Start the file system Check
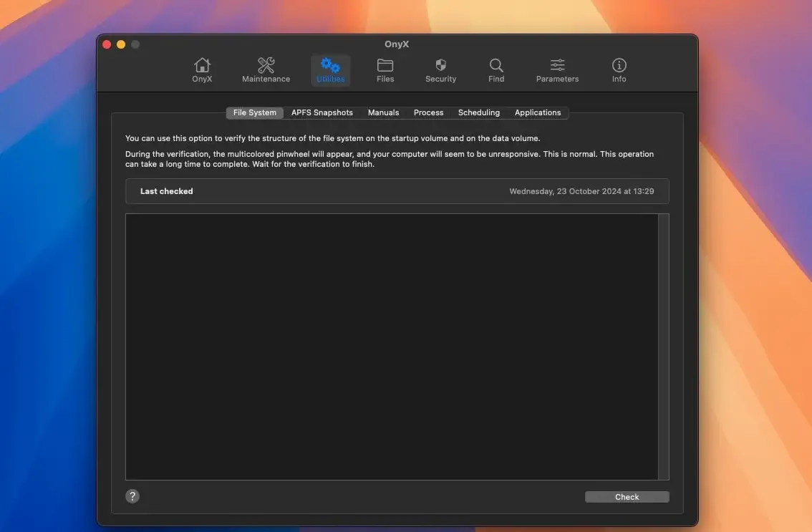 pyautogui.click(x=627, y=497)
